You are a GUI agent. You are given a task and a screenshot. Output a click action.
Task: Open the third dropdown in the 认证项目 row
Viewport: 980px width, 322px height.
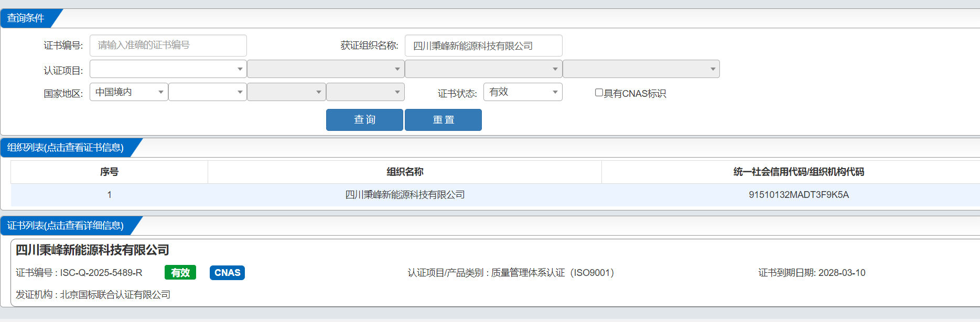483,69
